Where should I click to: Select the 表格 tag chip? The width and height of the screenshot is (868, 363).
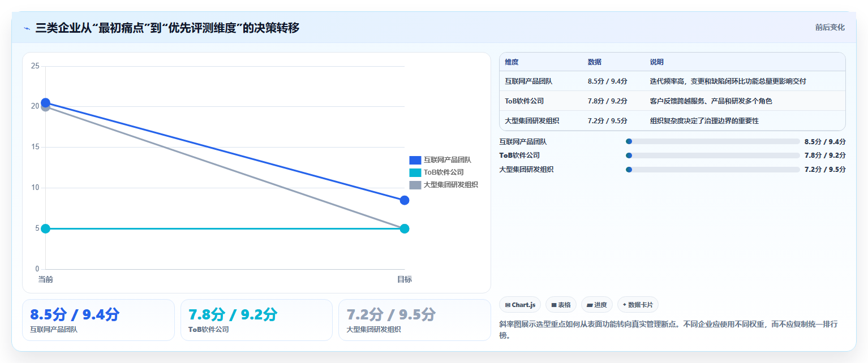561,305
